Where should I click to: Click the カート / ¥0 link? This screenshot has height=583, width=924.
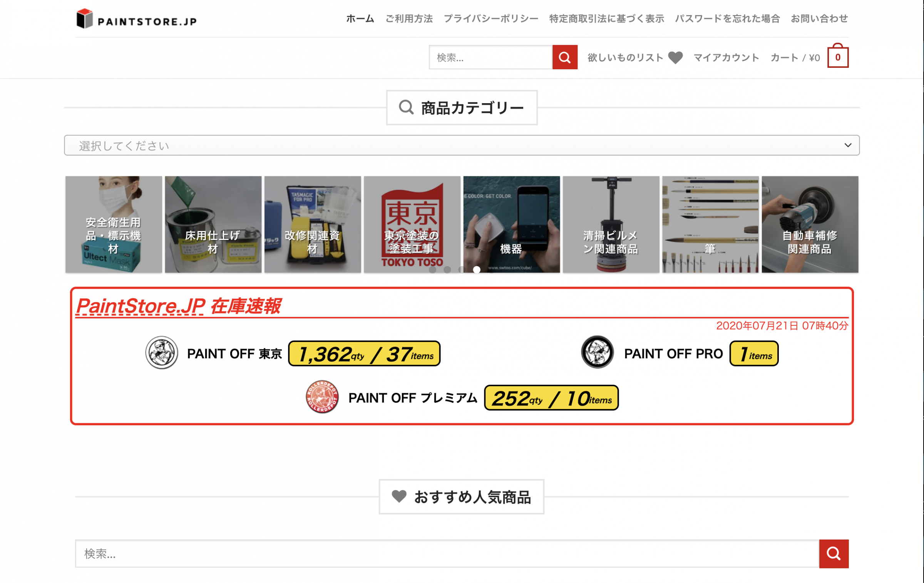795,57
